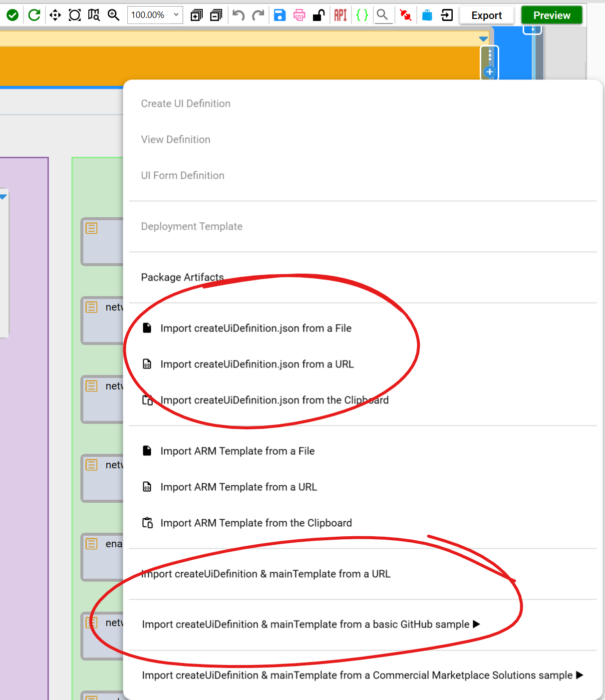Open printing via the pink printer icon
Viewport: 605px width, 700px height.
pos(299,14)
